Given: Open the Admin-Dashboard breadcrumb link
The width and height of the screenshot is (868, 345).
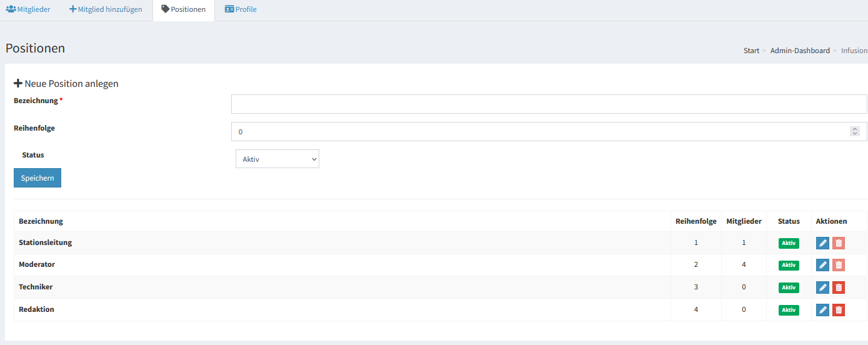Looking at the screenshot, I should point(800,51).
